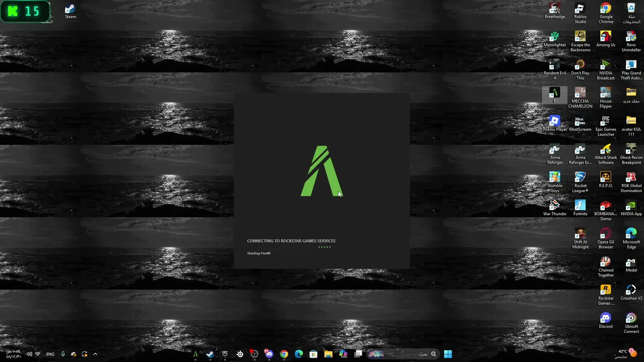
Task: Select the Chained Together desktop icon
Action: [x=606, y=267]
